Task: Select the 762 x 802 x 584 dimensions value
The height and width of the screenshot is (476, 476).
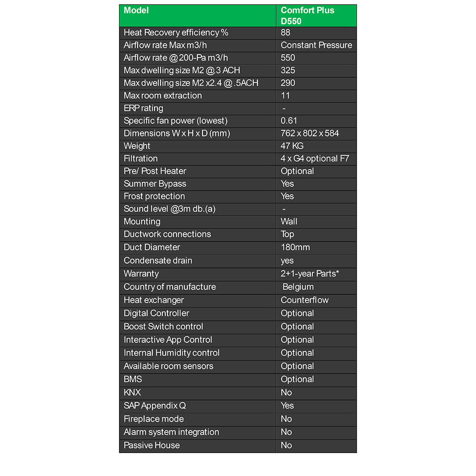Action: pyautogui.click(x=309, y=133)
